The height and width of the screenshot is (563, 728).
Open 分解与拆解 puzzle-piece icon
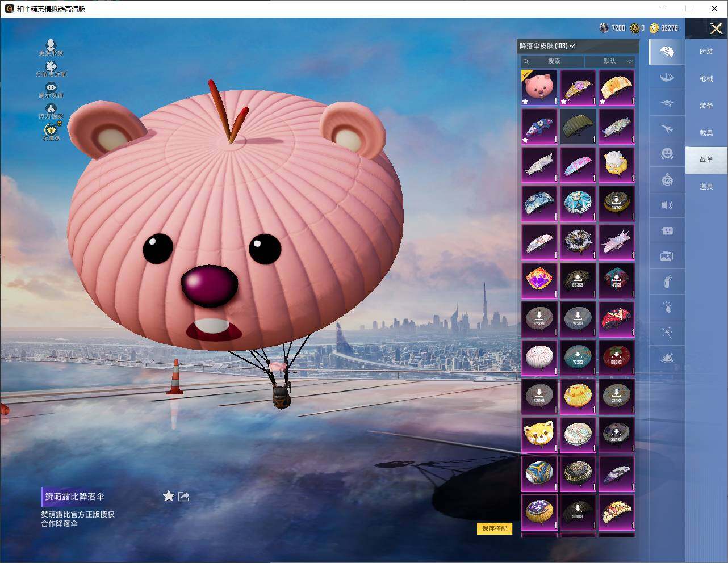coord(51,69)
